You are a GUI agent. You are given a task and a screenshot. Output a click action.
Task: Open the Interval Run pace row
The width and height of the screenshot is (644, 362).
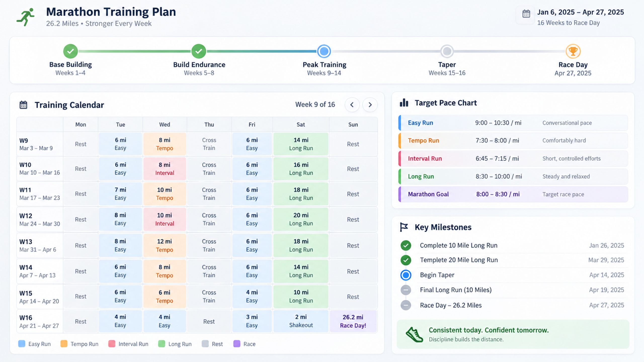point(513,158)
